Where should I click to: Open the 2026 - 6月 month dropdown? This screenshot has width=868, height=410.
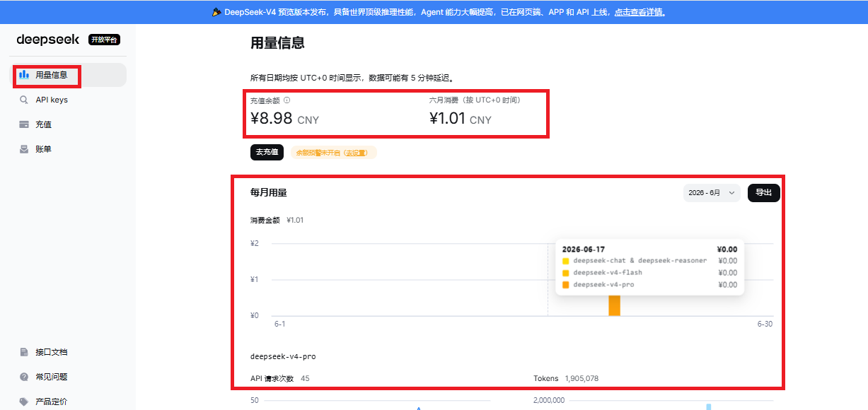pos(712,193)
